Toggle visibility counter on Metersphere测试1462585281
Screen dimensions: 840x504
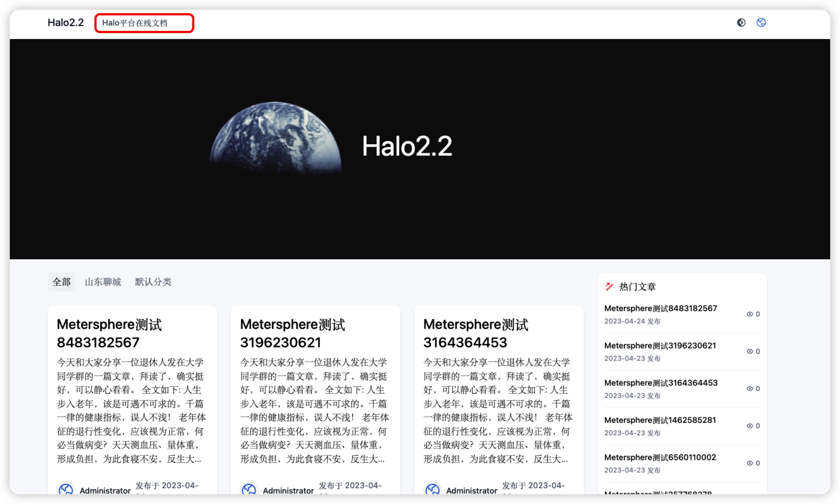click(x=750, y=426)
